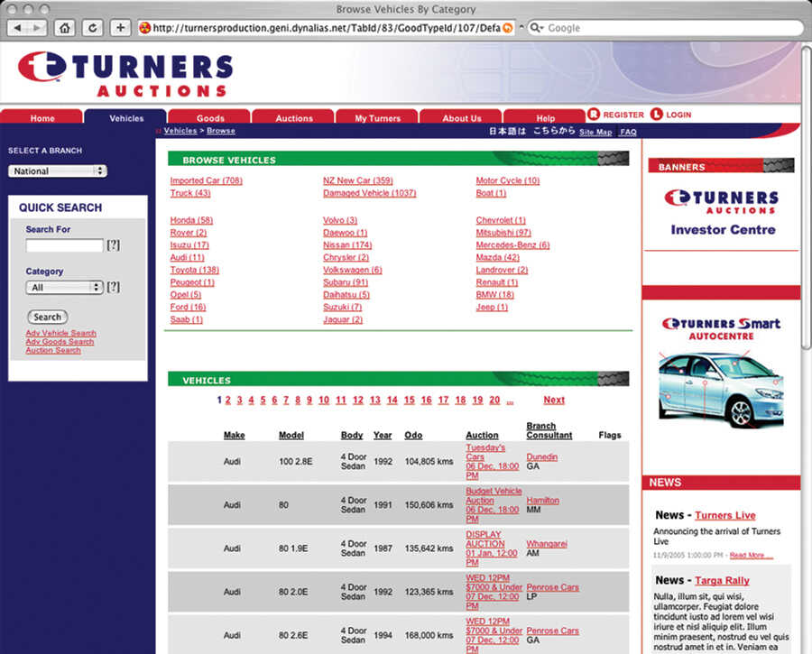Go to results page 2
This screenshot has width=812, height=654.
[228, 400]
